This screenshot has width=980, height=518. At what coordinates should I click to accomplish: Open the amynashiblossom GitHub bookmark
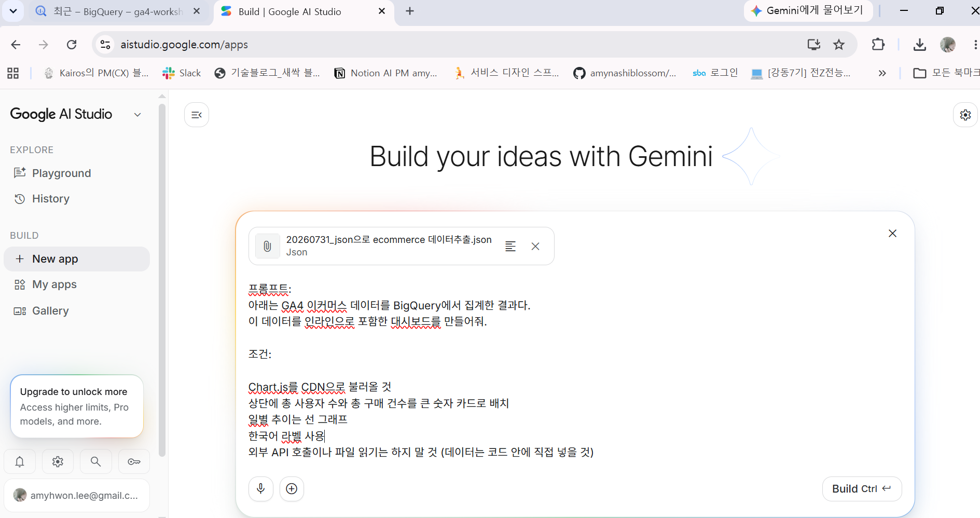tap(625, 73)
